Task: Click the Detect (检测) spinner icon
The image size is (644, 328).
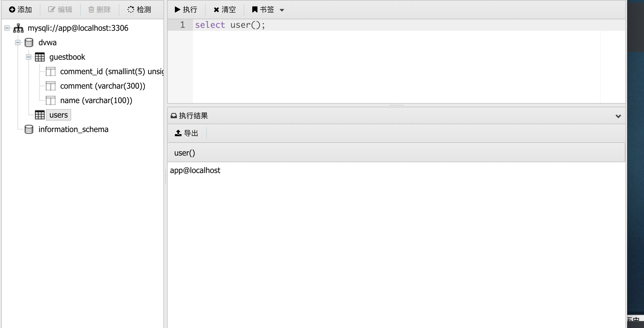Action: 131,10
